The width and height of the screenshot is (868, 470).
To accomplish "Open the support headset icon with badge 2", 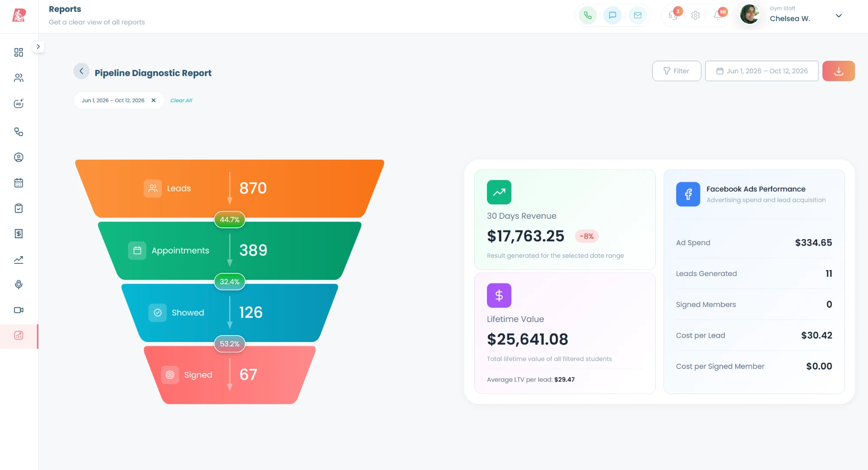I will (x=674, y=15).
